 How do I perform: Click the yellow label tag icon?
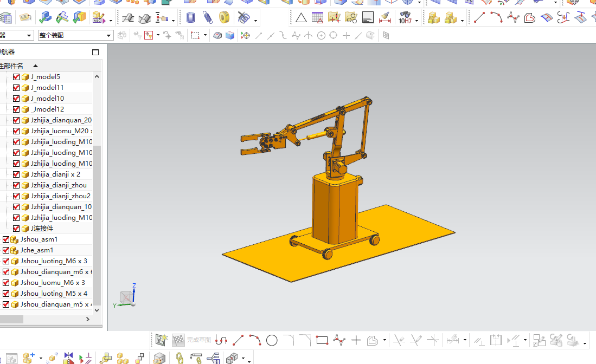point(25,17)
